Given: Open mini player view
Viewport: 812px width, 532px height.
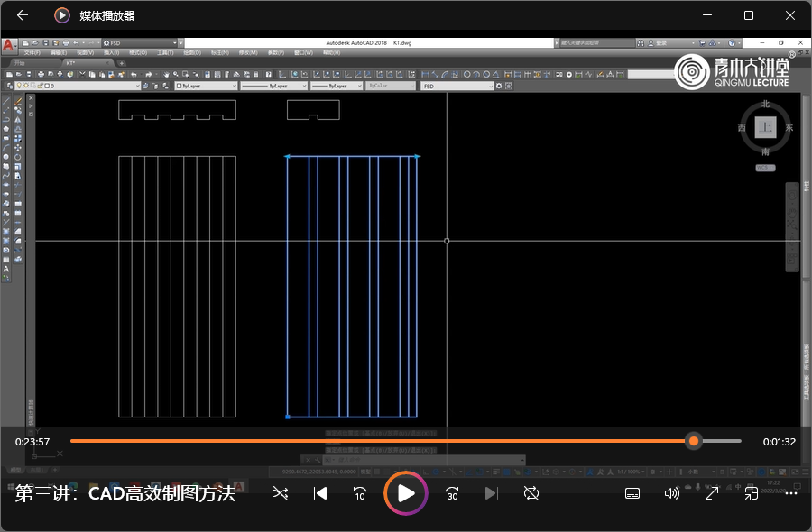Looking at the screenshot, I should tap(751, 493).
